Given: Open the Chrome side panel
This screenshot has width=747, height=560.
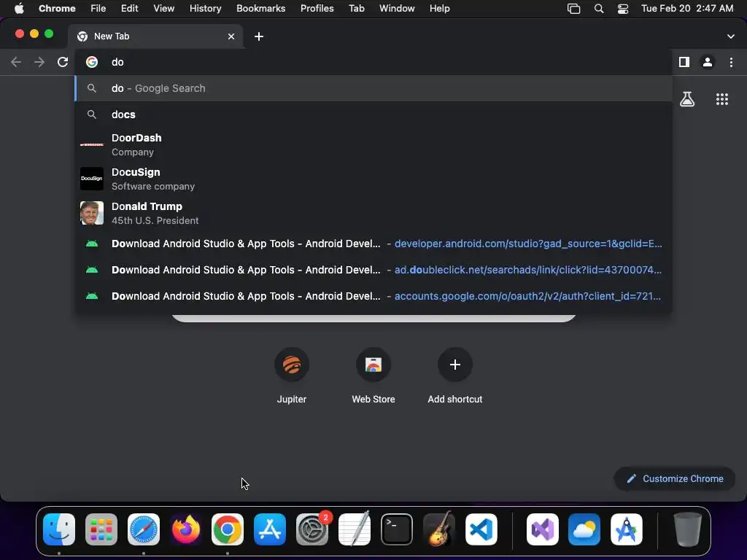Looking at the screenshot, I should (684, 62).
